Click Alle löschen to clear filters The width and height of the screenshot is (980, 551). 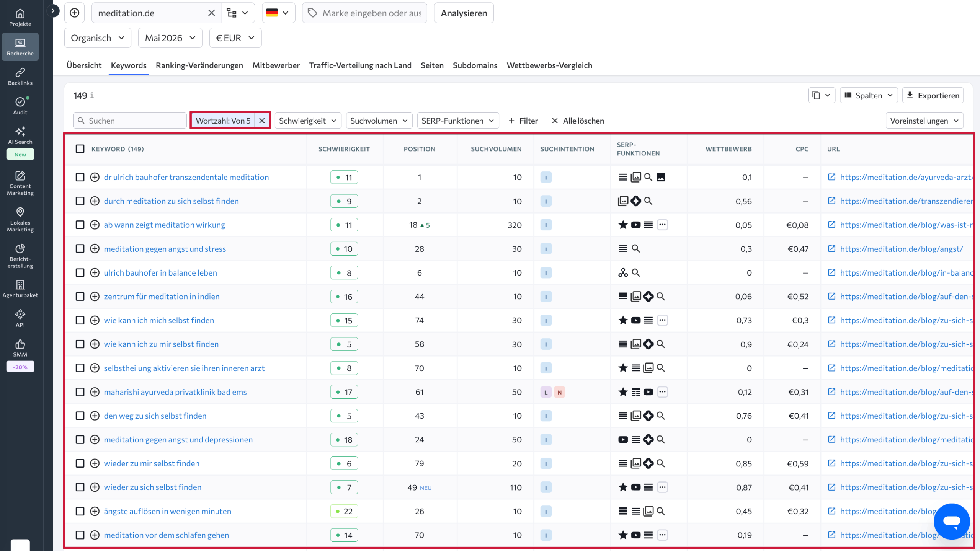[x=578, y=121]
